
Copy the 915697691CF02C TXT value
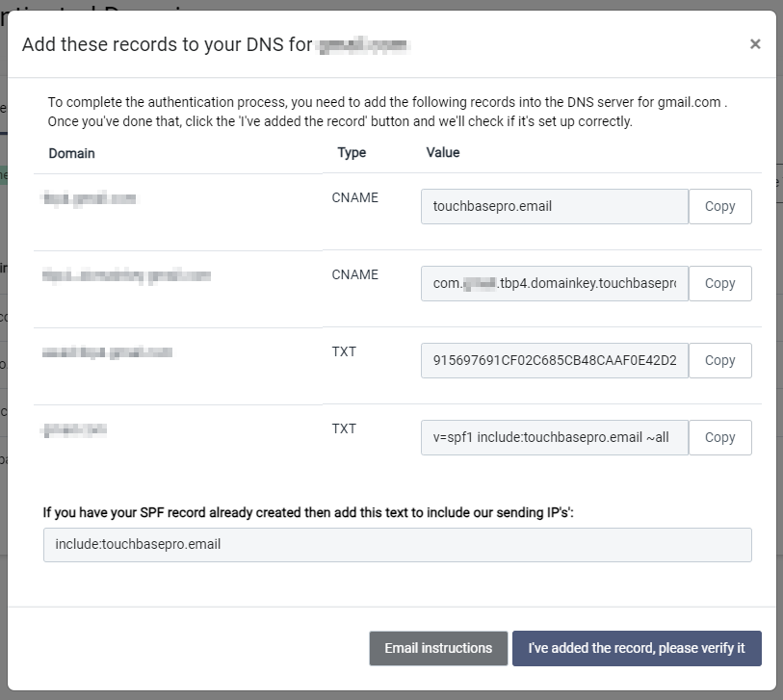pyautogui.click(x=720, y=360)
